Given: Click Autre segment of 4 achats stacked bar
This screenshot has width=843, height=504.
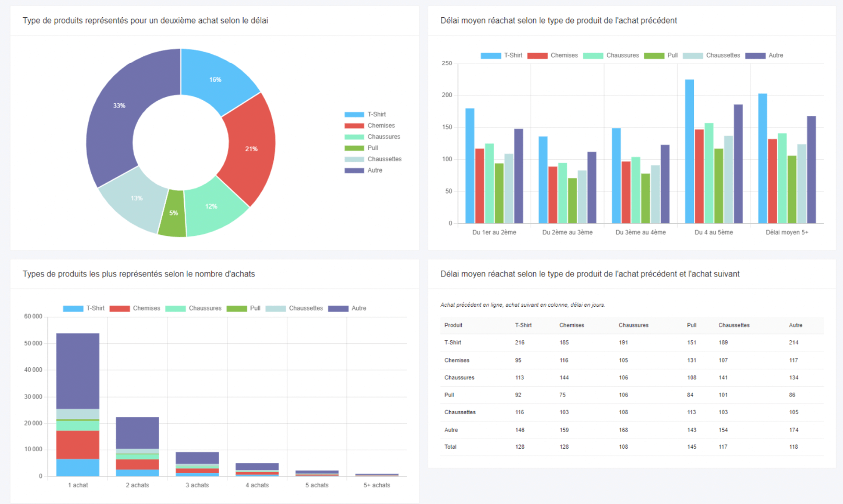Looking at the screenshot, I should pyautogui.click(x=257, y=466).
